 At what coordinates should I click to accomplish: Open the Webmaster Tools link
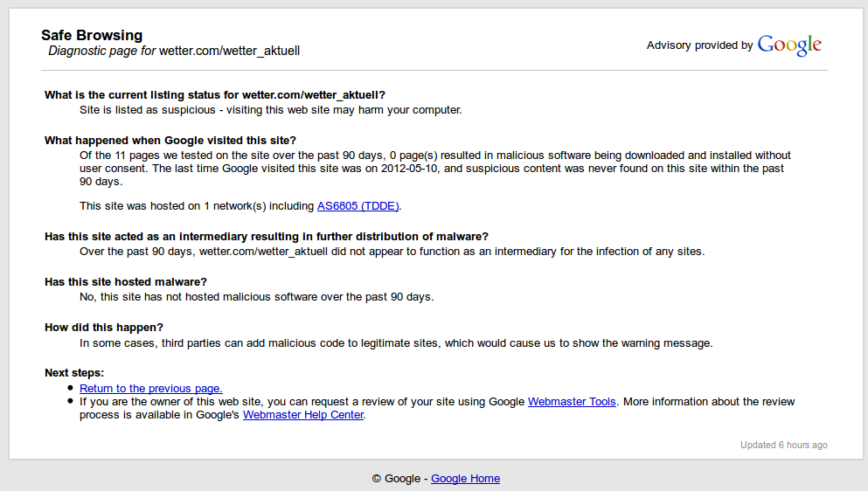pyautogui.click(x=572, y=402)
